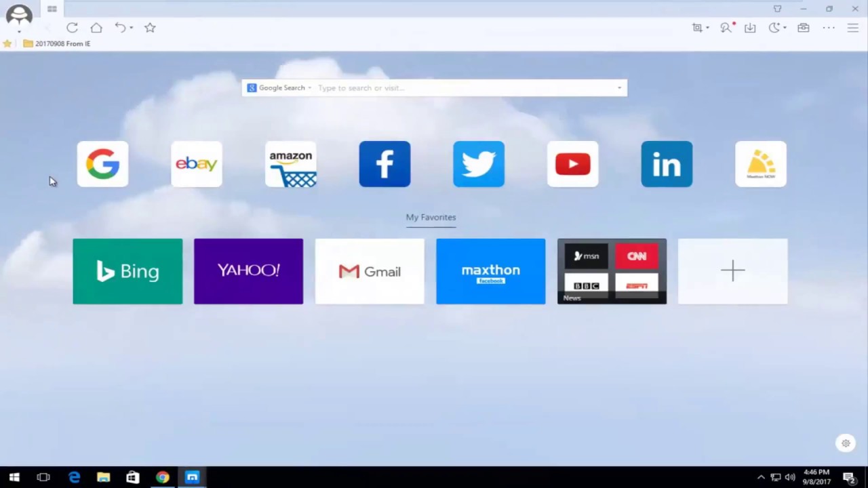The width and height of the screenshot is (868, 488).
Task: Start the screen capture snap tool
Action: coord(697,28)
